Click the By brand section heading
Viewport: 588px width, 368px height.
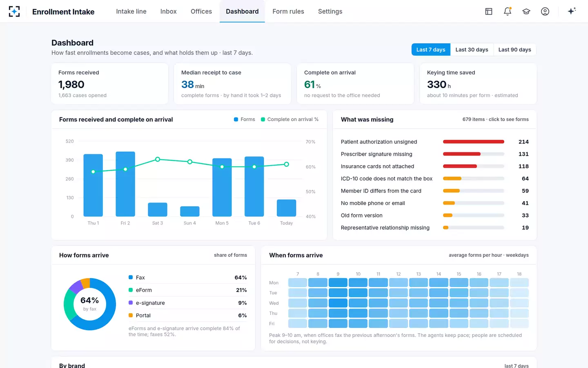tap(72, 365)
